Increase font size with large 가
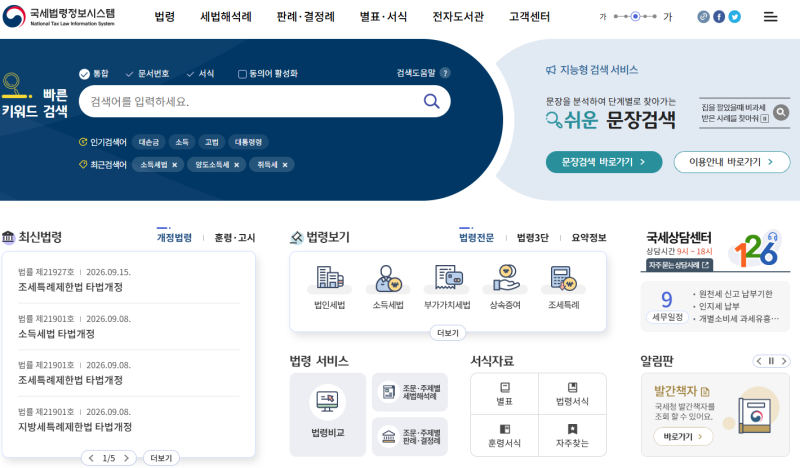Viewport: 800px width, 468px height. (x=668, y=17)
